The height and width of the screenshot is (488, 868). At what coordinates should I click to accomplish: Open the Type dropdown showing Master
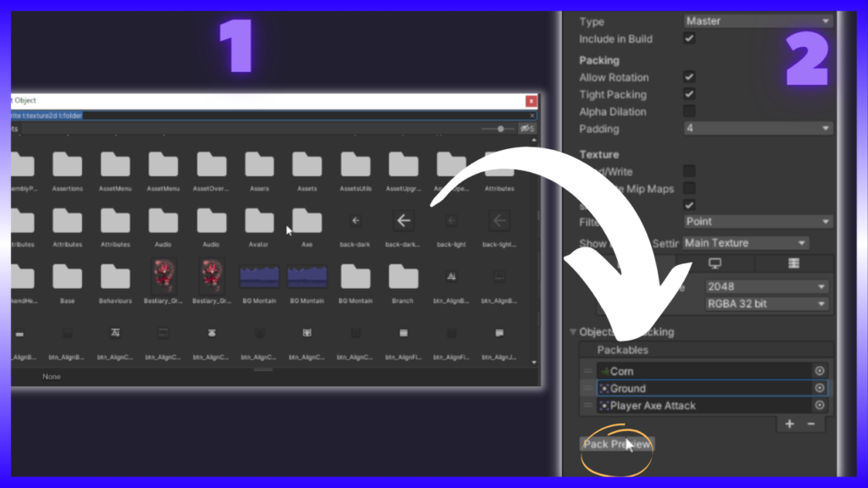pyautogui.click(x=758, y=21)
